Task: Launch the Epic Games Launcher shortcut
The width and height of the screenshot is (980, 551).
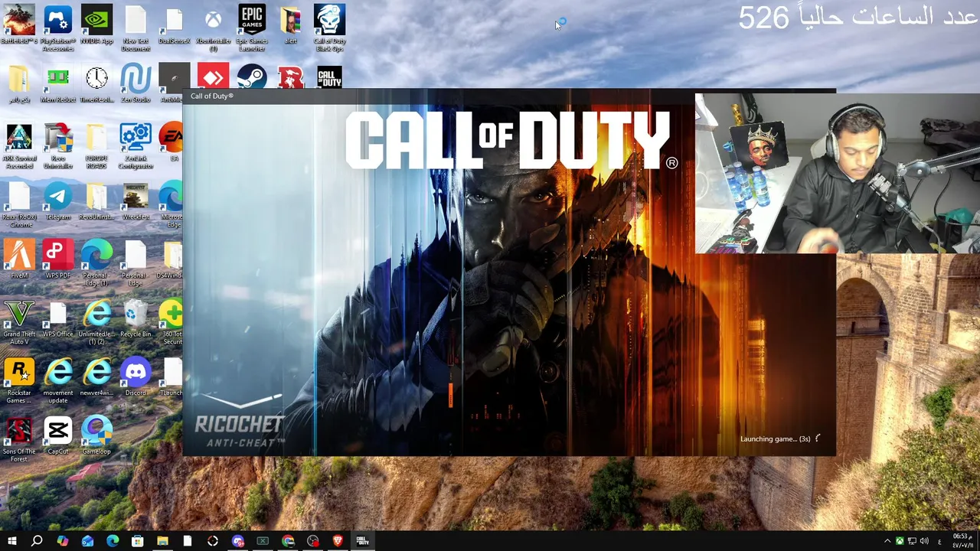Action: (251, 28)
